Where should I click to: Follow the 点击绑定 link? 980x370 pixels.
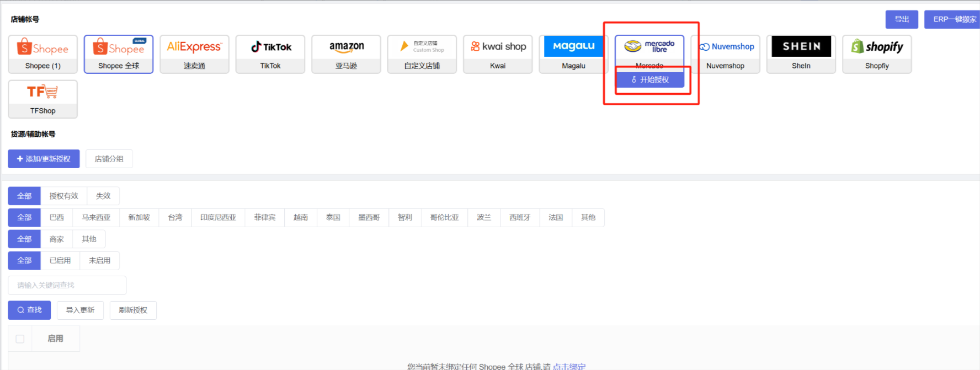point(569,366)
